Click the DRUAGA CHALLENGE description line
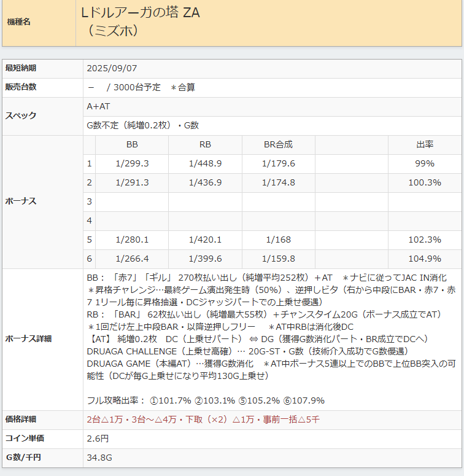 click(247, 351)
